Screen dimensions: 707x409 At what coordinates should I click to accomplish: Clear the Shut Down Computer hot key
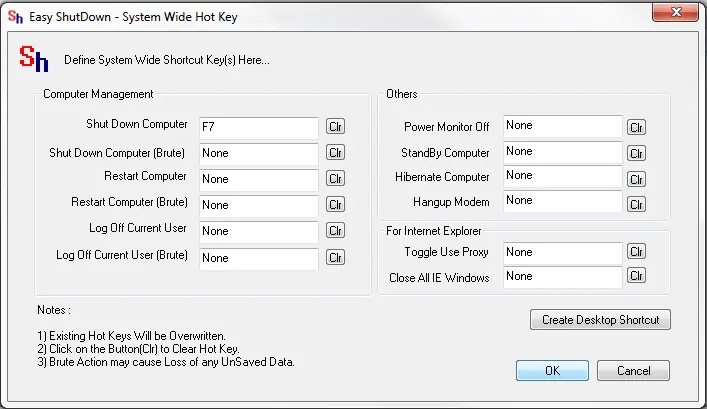(336, 127)
